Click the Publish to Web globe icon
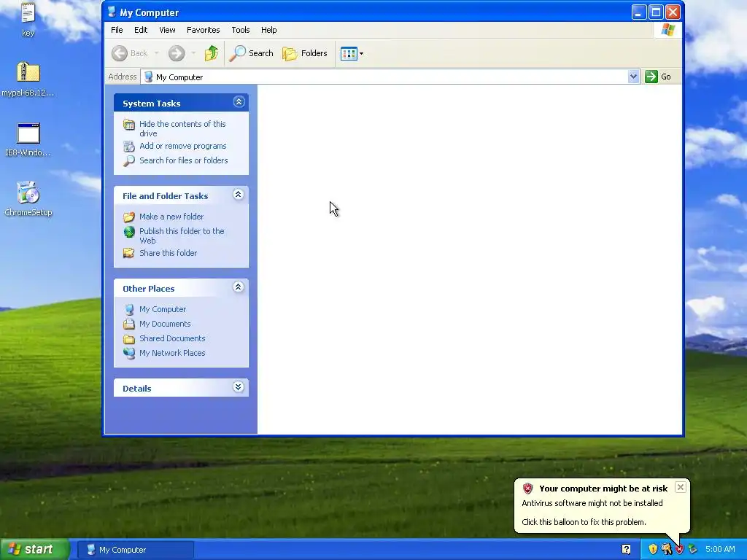The height and width of the screenshot is (560, 747). 129,232
